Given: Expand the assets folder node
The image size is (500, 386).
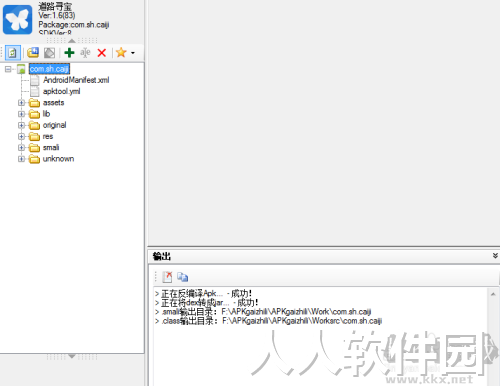Looking at the screenshot, I should [21, 103].
